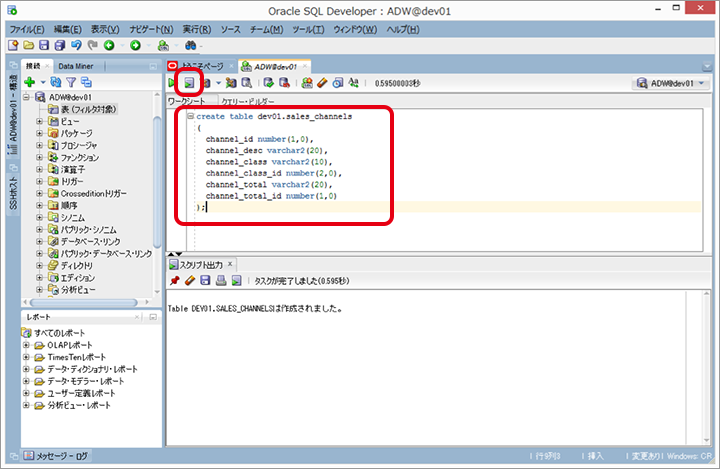The height and width of the screenshot is (469, 720).
Task: Click the メッセージ - ログ button at bottom
Action: (60, 456)
